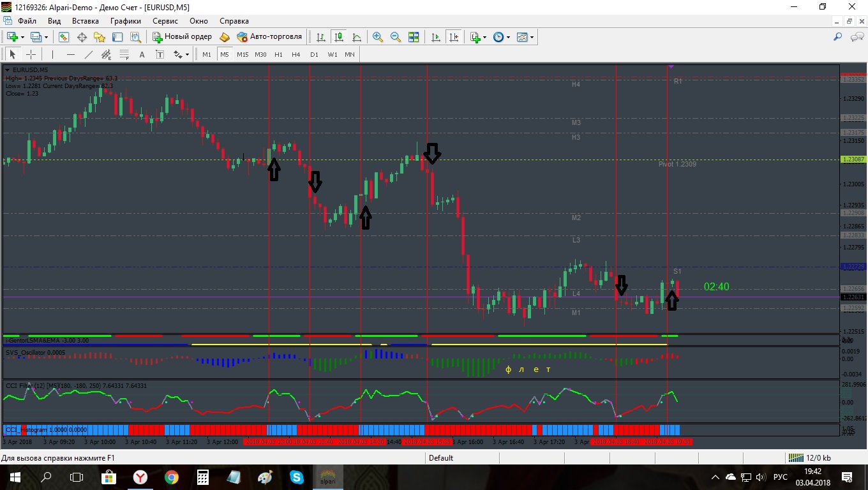
Task: Click the 12/0 kb connection status
Action: (x=809, y=457)
